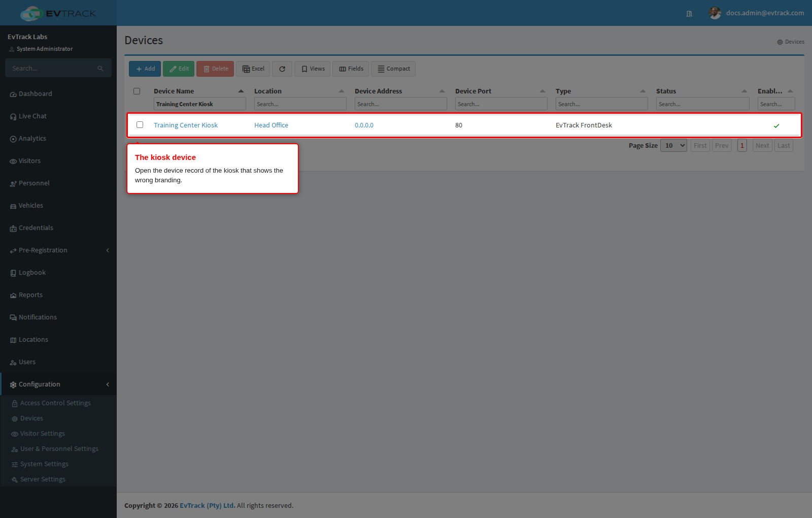
Task: Click the Locations map icon in sidebar
Action: point(13,340)
